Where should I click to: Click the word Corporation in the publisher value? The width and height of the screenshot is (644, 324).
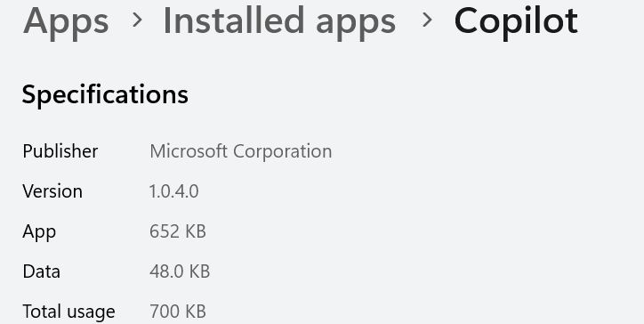(283, 152)
